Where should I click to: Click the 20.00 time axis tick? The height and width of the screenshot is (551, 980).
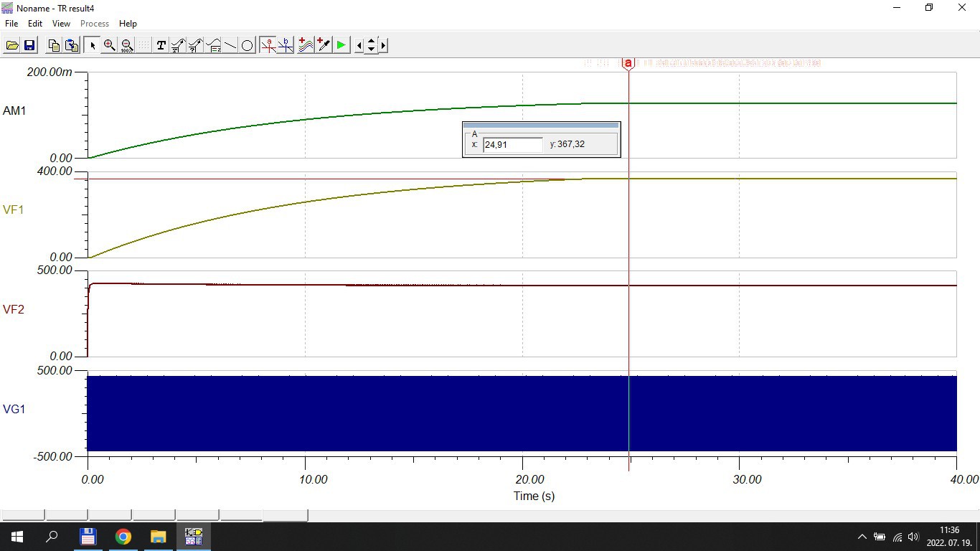529,479
